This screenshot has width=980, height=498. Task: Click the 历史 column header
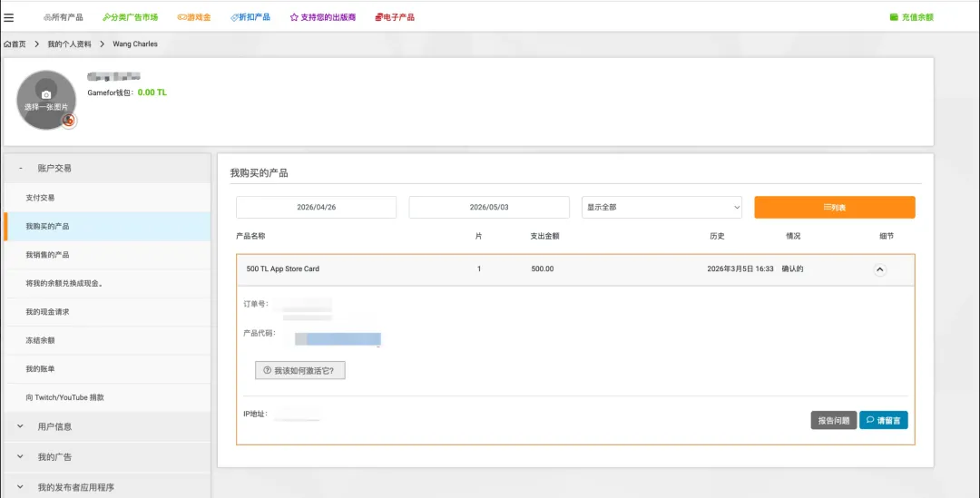click(717, 236)
